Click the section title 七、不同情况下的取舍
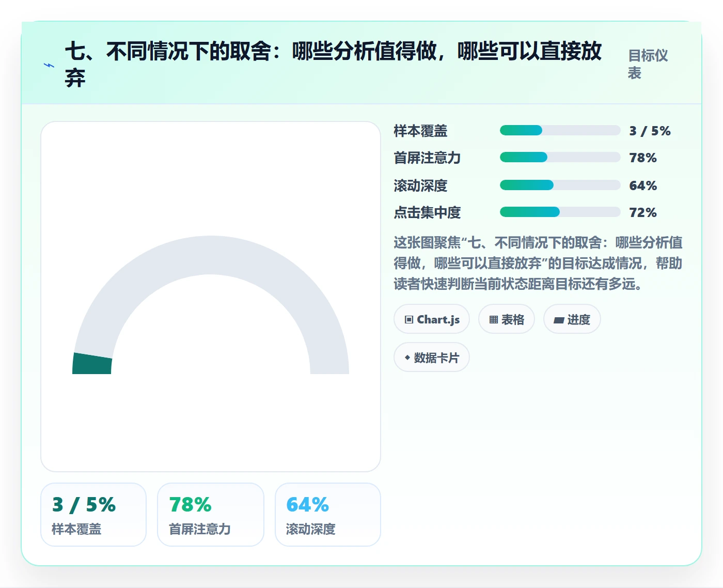723x588 pixels. tap(334, 65)
